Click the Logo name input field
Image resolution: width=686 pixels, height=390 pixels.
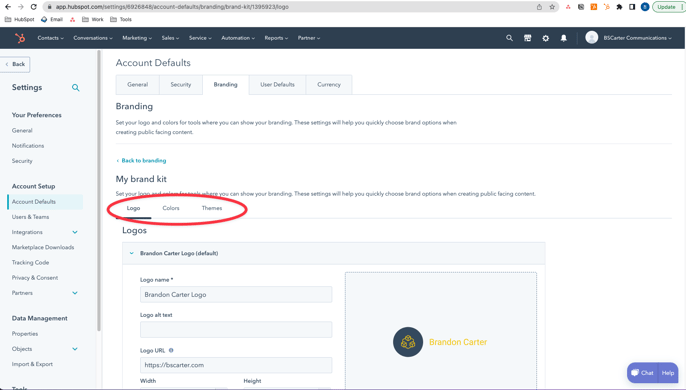click(236, 295)
